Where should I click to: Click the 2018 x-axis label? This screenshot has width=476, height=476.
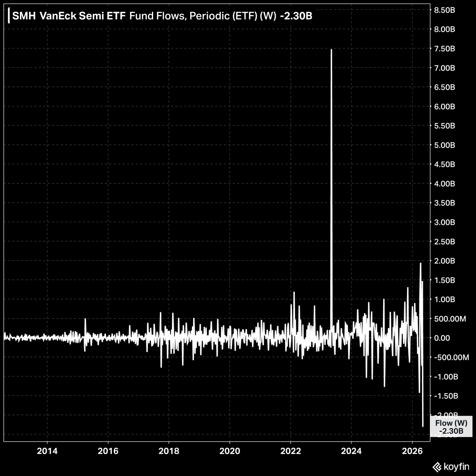(169, 451)
